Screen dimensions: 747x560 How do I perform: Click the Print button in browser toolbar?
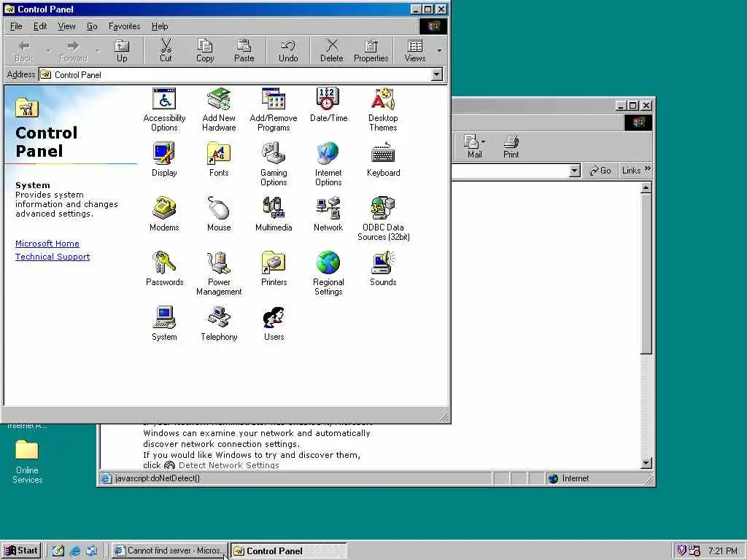511,146
